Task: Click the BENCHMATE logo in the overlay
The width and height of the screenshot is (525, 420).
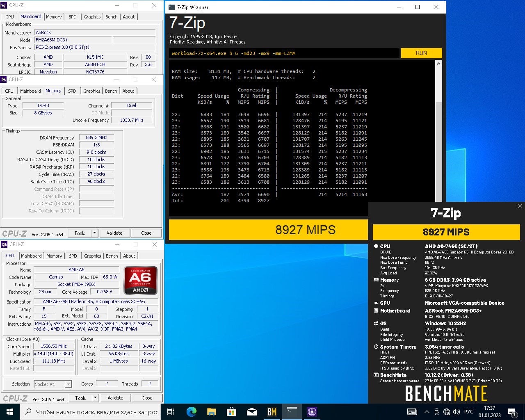Action: tap(446, 394)
